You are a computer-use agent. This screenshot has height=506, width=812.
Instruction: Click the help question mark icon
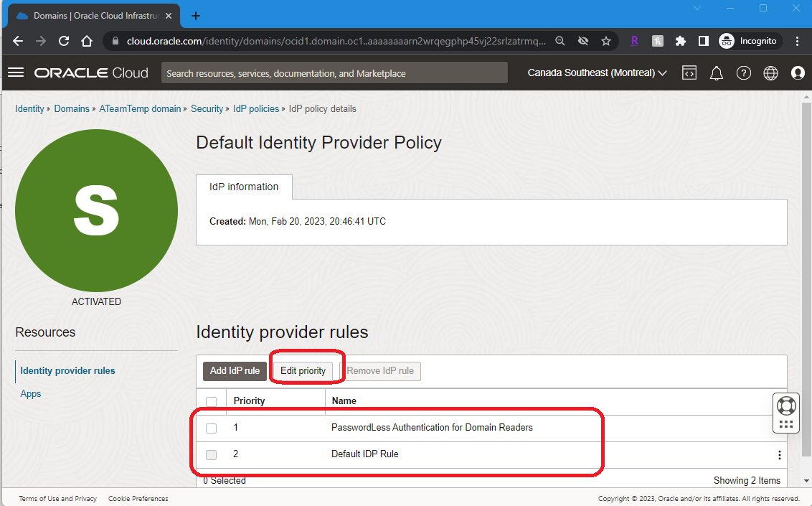point(744,72)
